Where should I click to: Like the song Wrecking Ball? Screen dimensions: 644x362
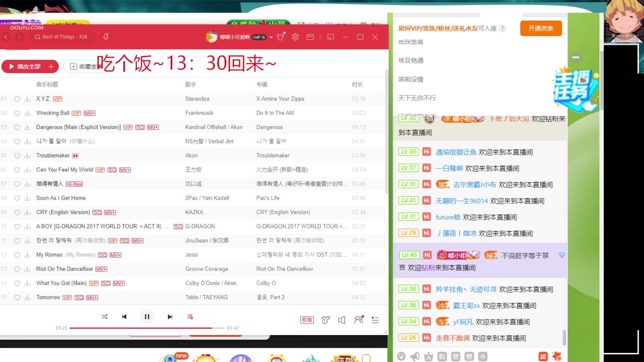click(x=17, y=113)
